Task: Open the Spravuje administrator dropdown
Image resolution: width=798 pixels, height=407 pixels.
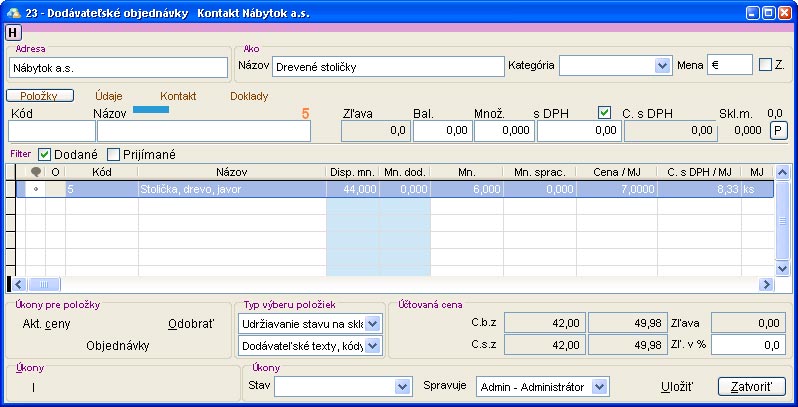Action: [600, 386]
